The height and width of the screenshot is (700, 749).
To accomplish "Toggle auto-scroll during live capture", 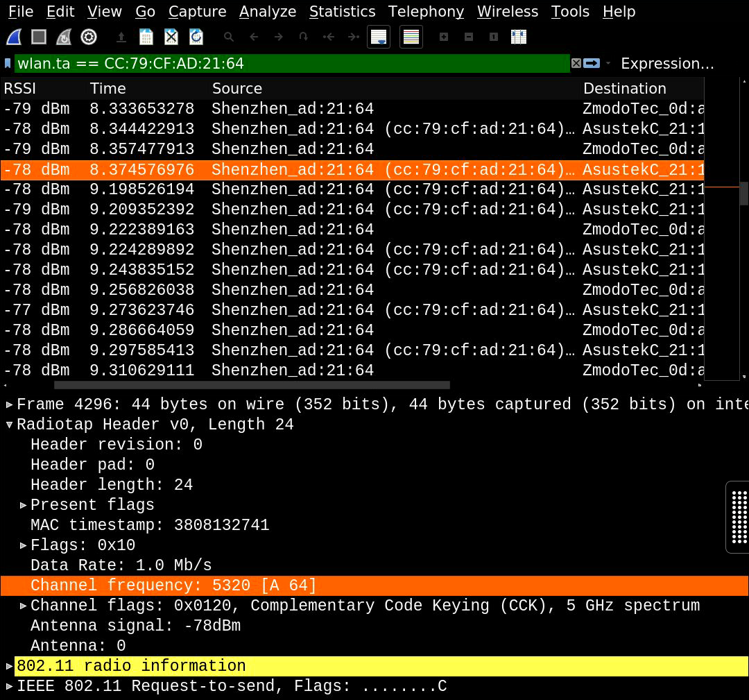I will [378, 36].
